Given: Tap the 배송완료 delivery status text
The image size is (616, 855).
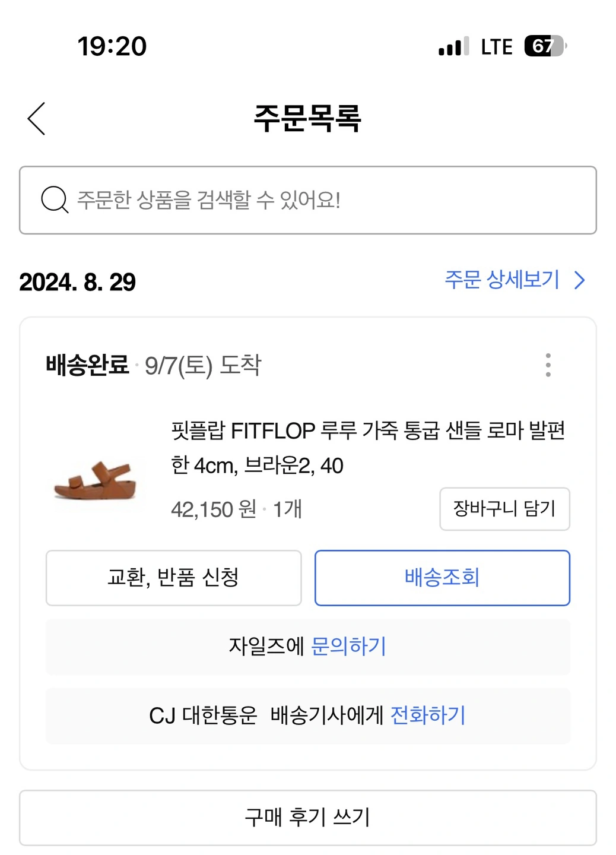Looking at the screenshot, I should click(x=87, y=365).
